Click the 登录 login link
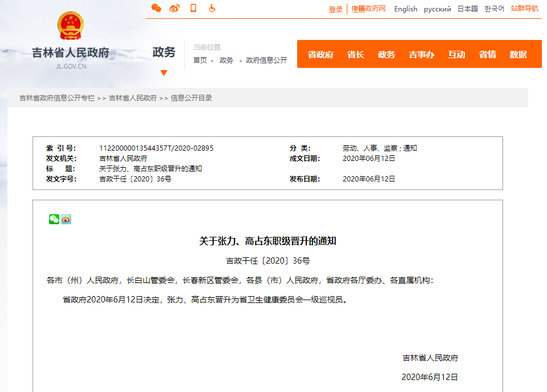This screenshot has height=392, width=547. 335,9
